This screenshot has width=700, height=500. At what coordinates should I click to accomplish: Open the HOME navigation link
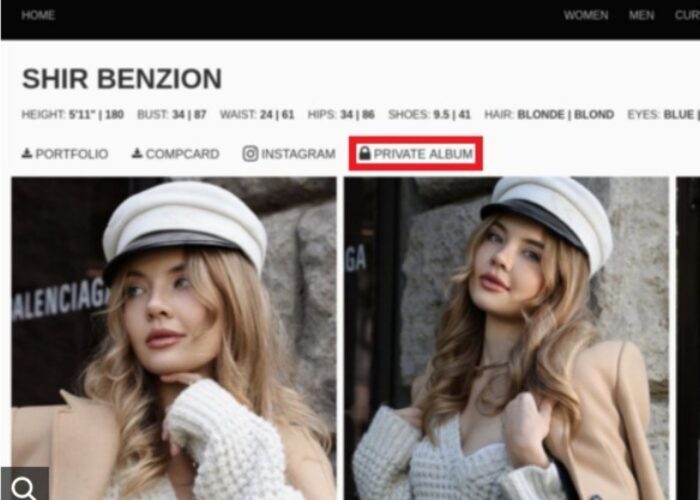pyautogui.click(x=38, y=15)
